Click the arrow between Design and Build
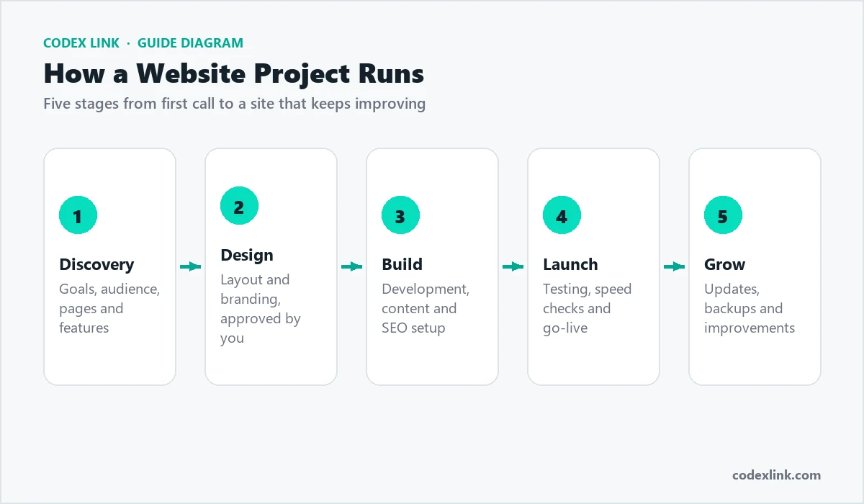This screenshot has width=864, height=504. (x=352, y=266)
